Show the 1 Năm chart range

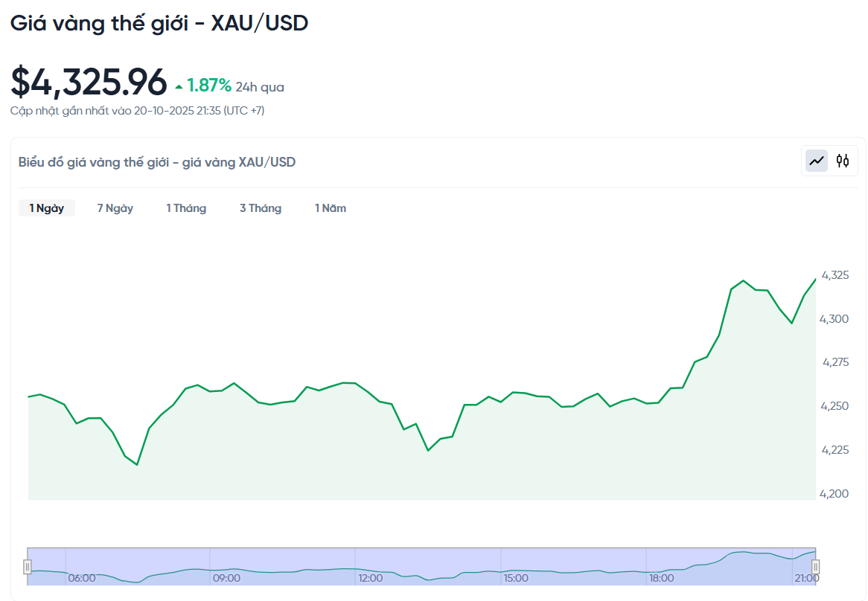[331, 208]
